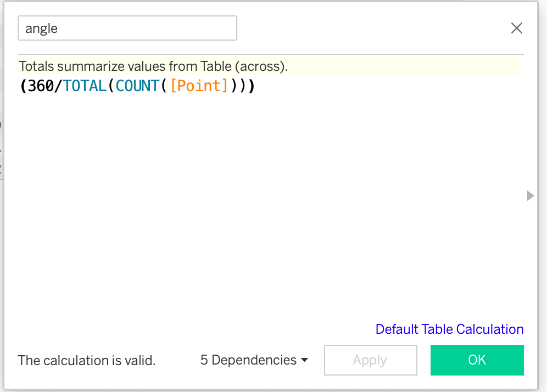Select the orange [Point] field reference
This screenshot has width=547, height=392.
pos(199,86)
